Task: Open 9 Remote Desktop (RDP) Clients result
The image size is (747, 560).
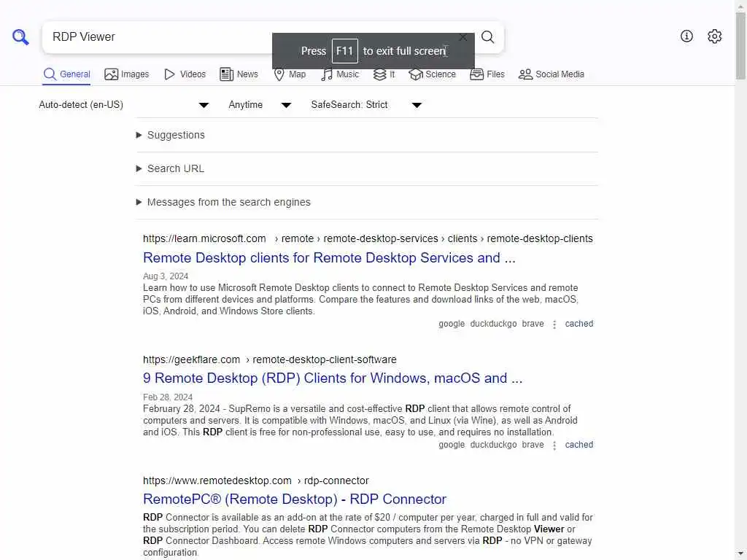Action: tap(333, 378)
